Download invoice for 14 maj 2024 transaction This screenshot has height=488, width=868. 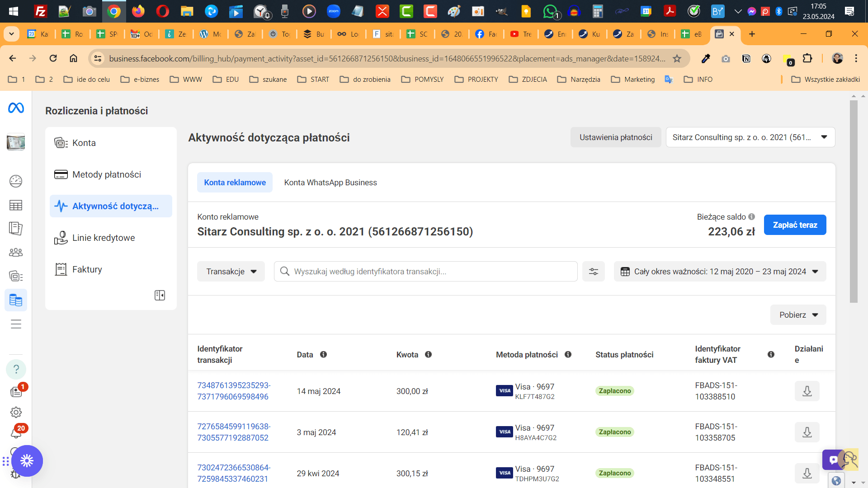(807, 391)
